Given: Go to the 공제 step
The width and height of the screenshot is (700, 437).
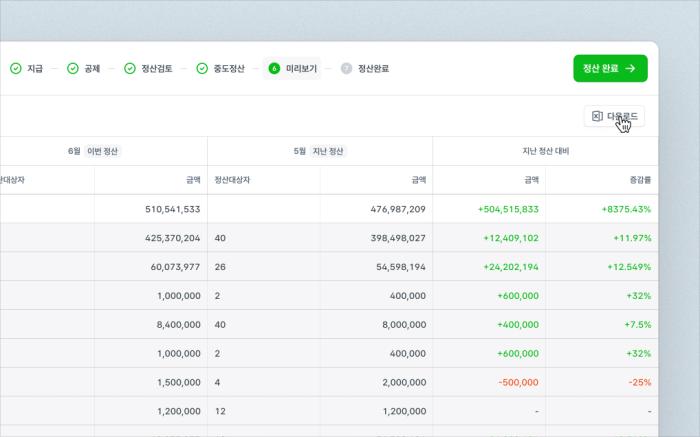Looking at the screenshot, I should click(83, 68).
